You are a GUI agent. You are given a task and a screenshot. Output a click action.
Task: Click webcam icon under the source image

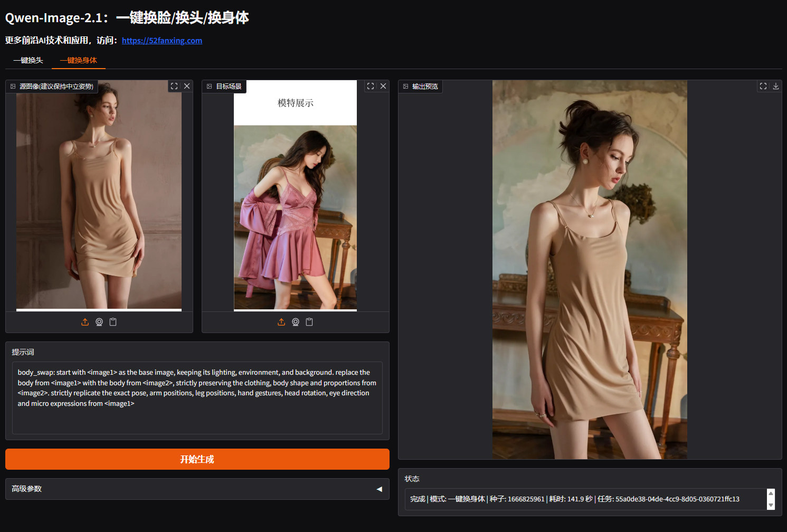point(99,322)
